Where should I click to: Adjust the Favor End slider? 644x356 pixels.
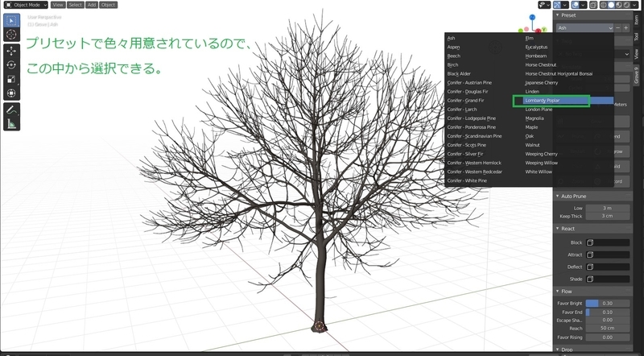click(608, 312)
